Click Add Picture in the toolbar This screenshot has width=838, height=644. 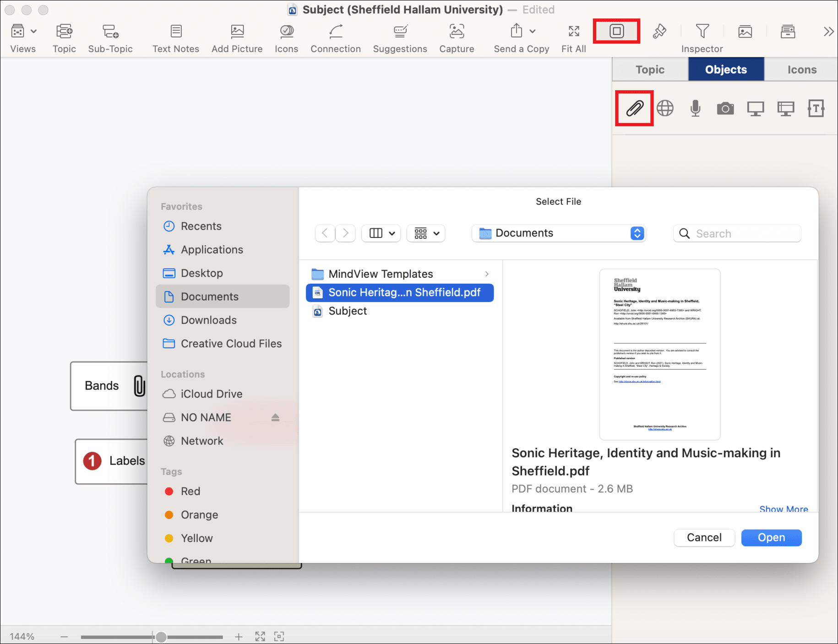pyautogui.click(x=237, y=38)
